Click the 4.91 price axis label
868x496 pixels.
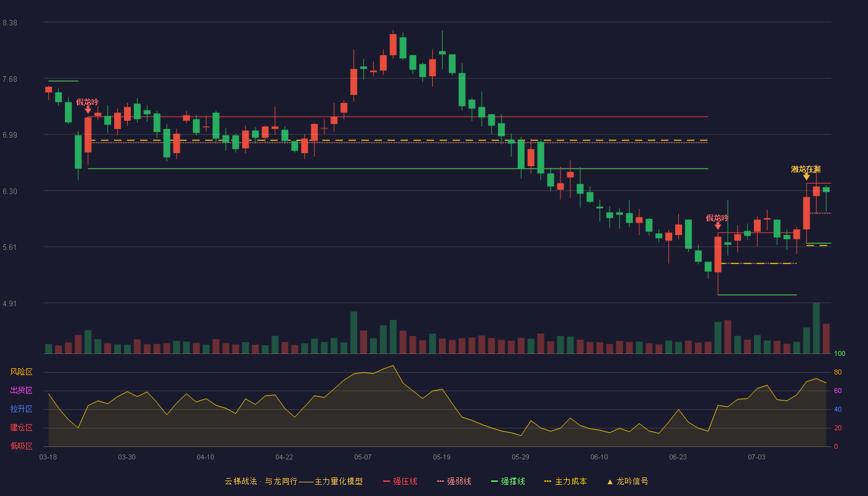[x=10, y=304]
